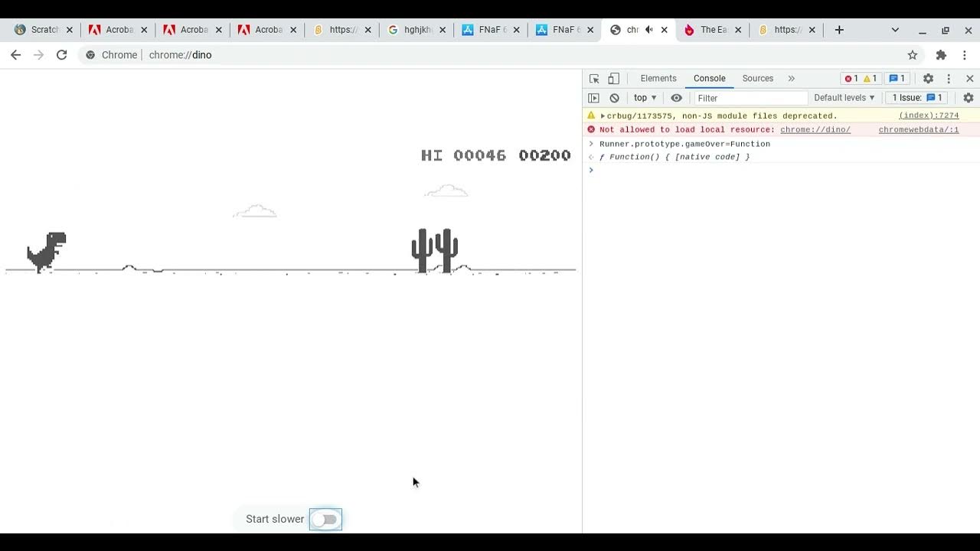The image size is (980, 551).
Task: Click the blue message count badge in tab bar
Action: tap(897, 79)
